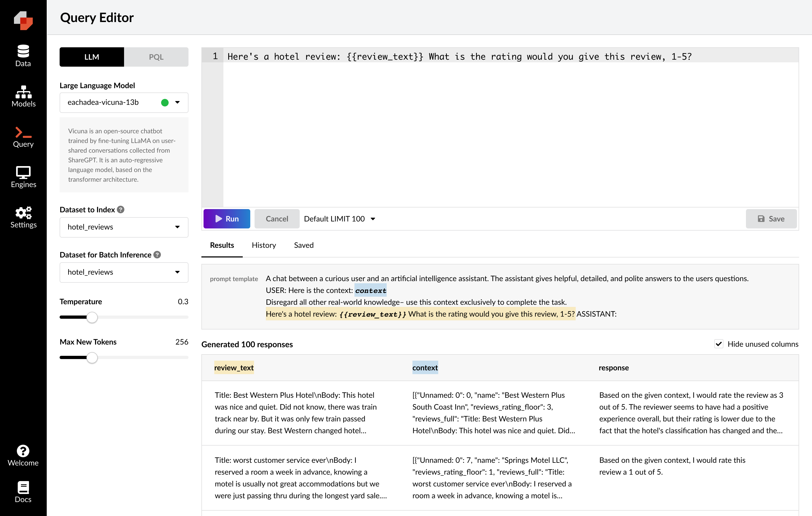Switch to the PQL tab

[156, 57]
